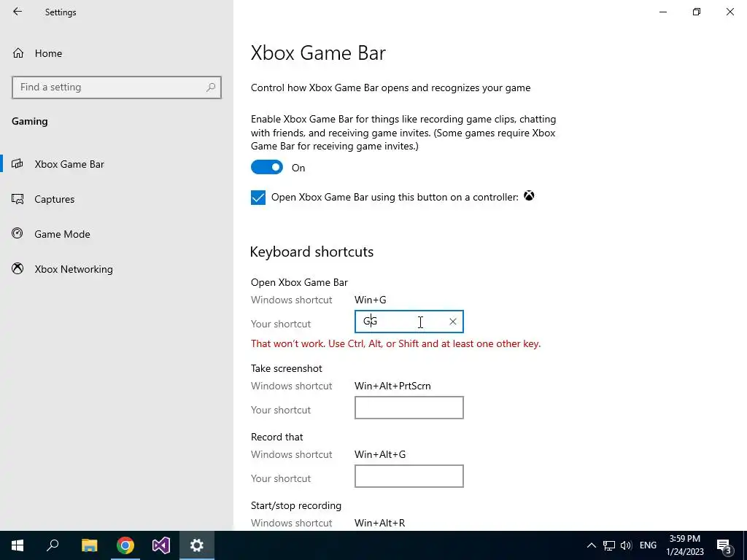Click the red That won't work error message
Viewport: 747px width, 560px height.
point(396,344)
